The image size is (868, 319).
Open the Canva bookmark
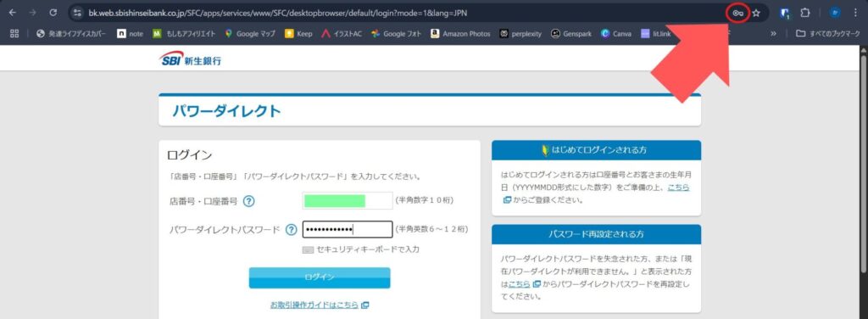click(616, 34)
